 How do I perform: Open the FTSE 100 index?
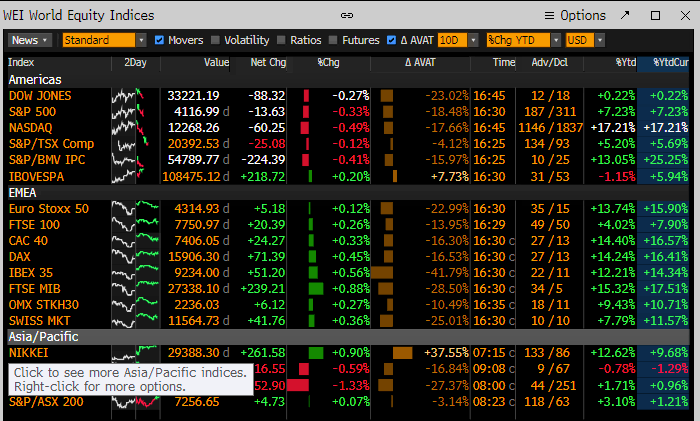point(34,225)
